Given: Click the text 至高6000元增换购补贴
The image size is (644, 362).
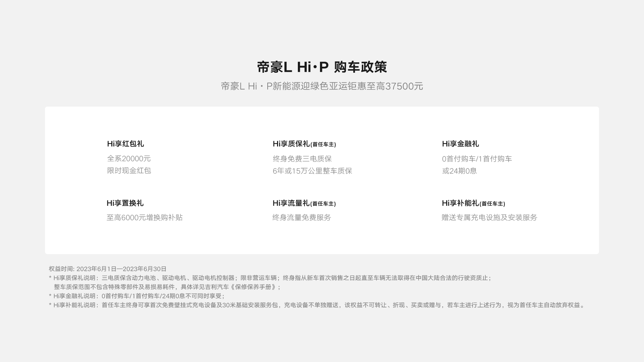Looking at the screenshot, I should tap(145, 218).
